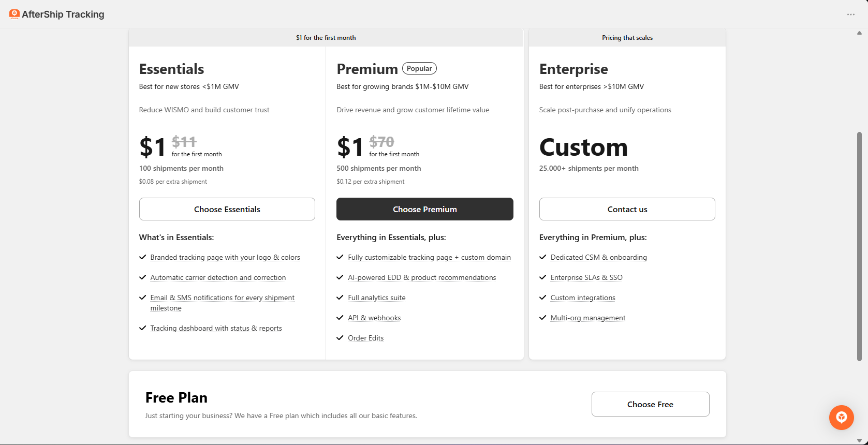
Task: Choose the Essentials plan
Action: click(227, 209)
